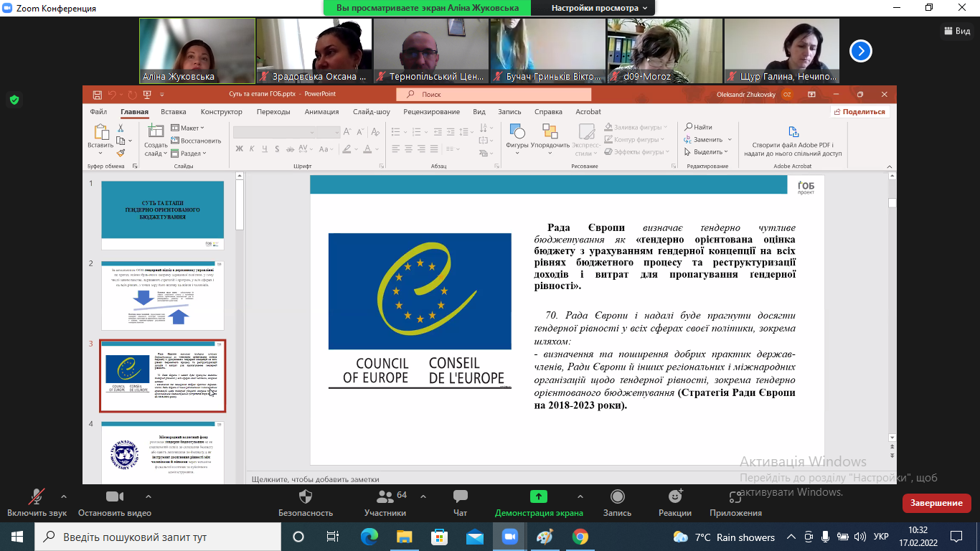Click the Создать слайд icon
This screenshot has width=980, height=551.
[x=156, y=131]
